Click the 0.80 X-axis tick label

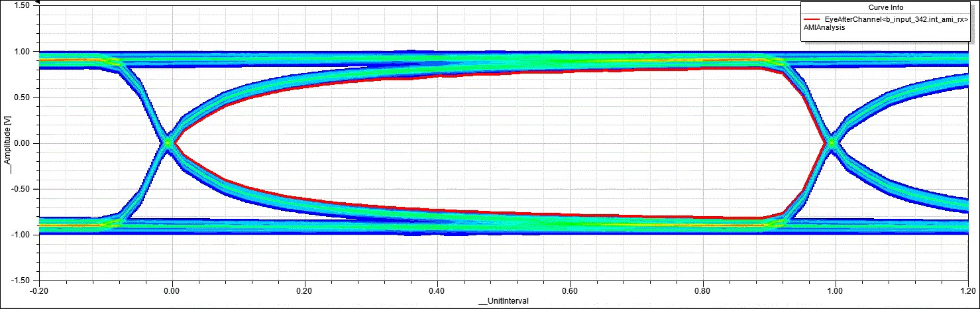[703, 290]
